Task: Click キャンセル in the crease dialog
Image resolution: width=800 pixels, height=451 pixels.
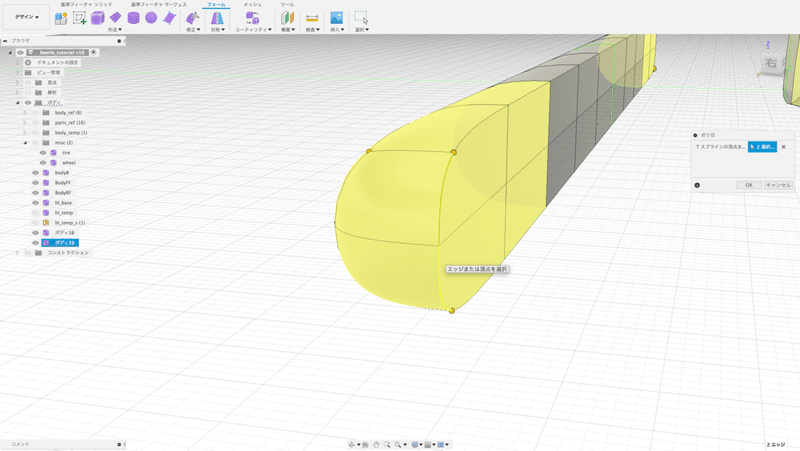Action: pyautogui.click(x=778, y=185)
